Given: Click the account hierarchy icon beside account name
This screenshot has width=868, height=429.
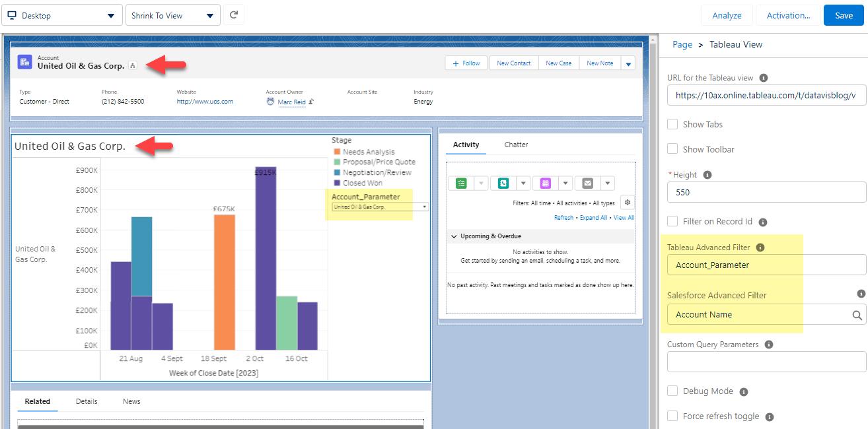Looking at the screenshot, I should click(x=133, y=66).
